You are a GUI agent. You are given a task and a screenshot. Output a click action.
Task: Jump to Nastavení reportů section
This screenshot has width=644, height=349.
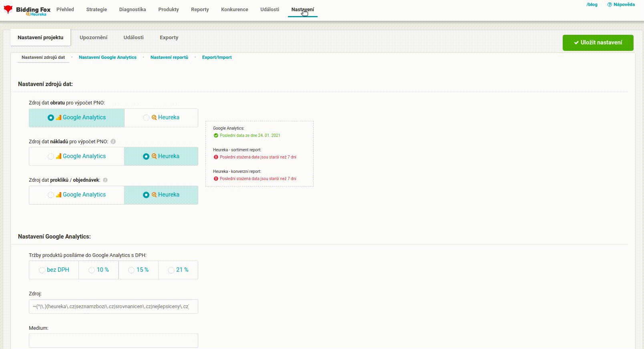pyautogui.click(x=169, y=58)
